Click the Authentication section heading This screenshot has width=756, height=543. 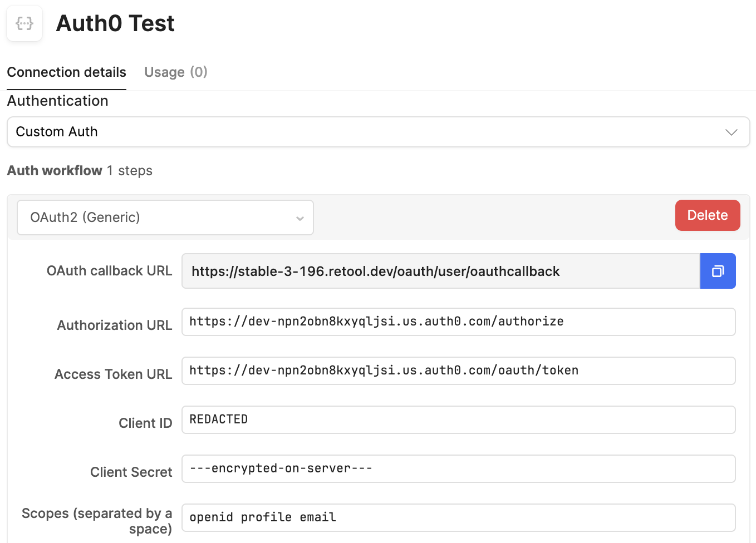58,101
